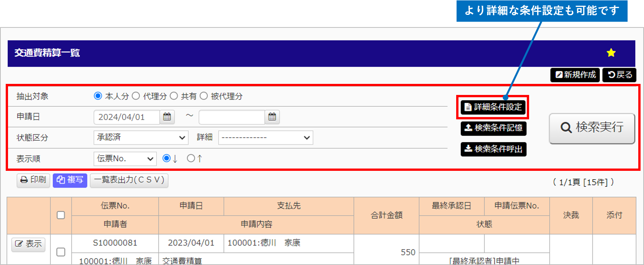Click the 最終承認日 column header

(452, 206)
